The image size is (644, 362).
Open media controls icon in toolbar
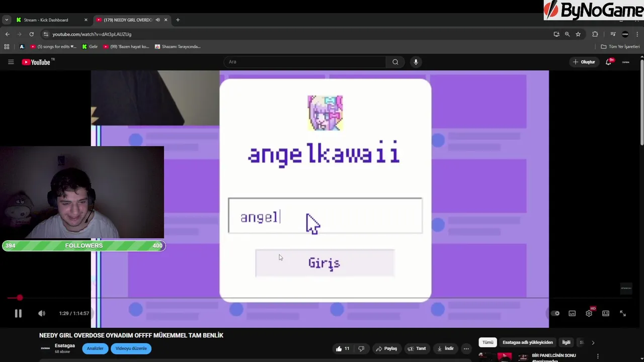point(613,34)
